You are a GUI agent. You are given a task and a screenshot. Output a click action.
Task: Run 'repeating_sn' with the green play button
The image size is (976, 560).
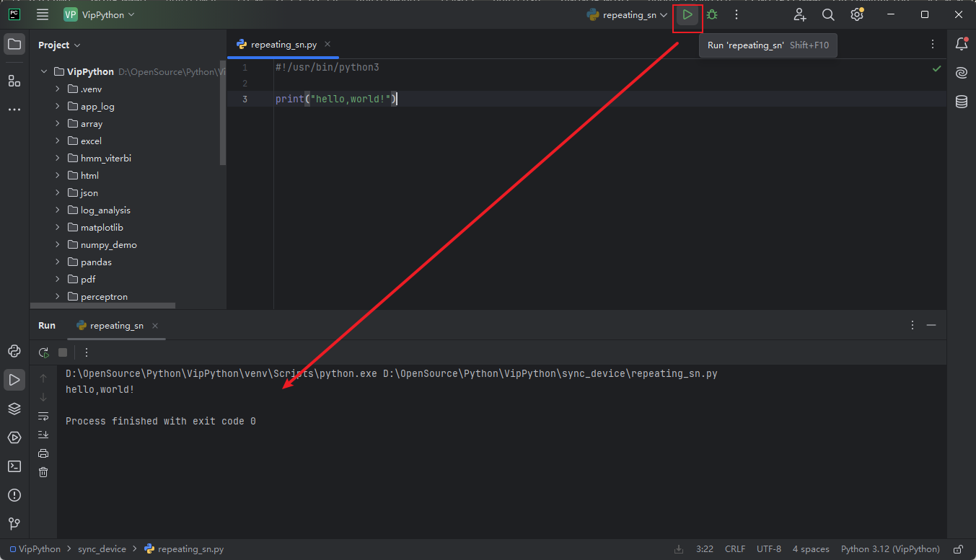coord(687,14)
